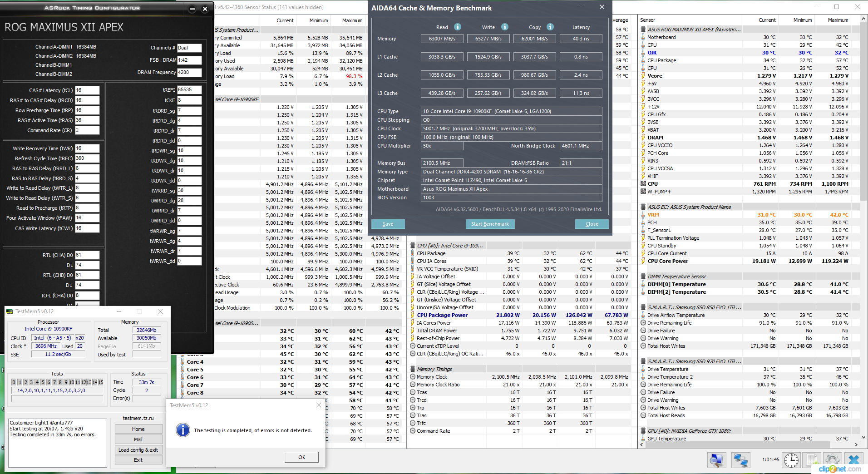Click the CPU Type field in AIDA64
This screenshot has width=868, height=474.
[x=512, y=111]
